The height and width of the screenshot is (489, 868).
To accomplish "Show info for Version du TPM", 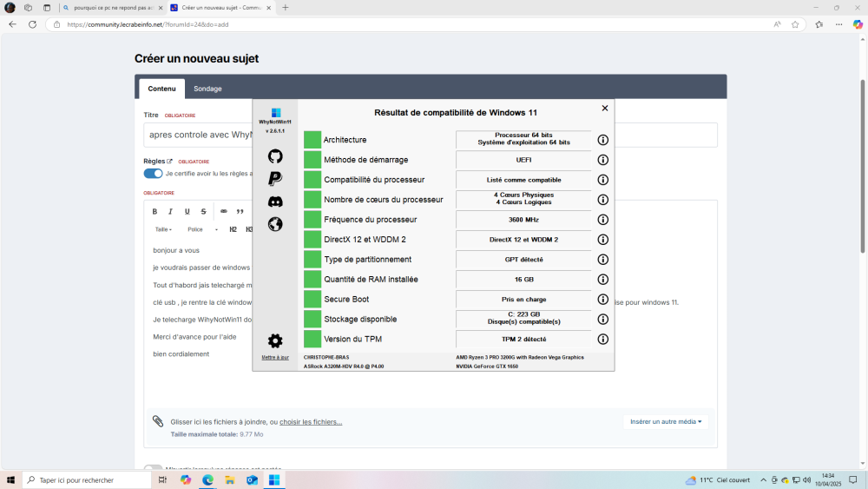I will click(x=603, y=339).
